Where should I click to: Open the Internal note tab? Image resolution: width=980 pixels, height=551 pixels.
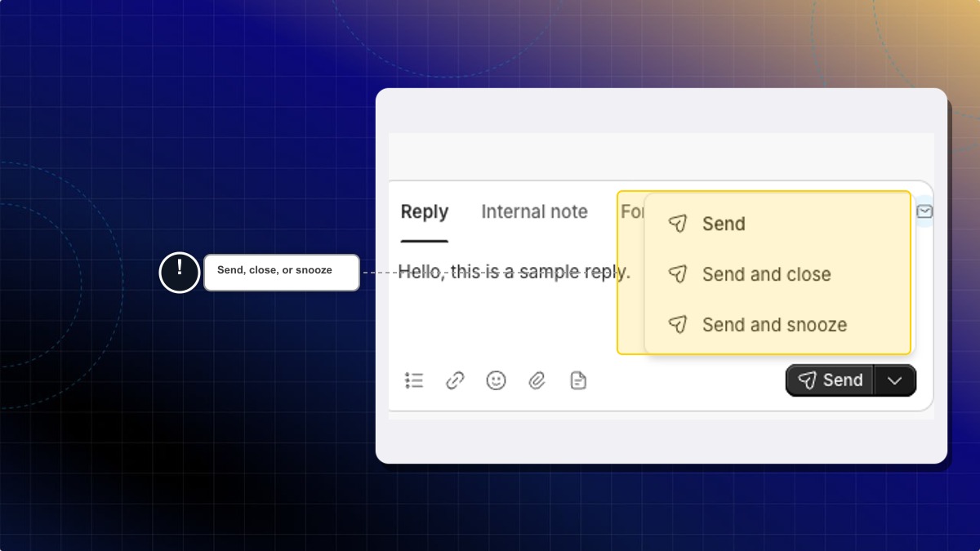534,211
